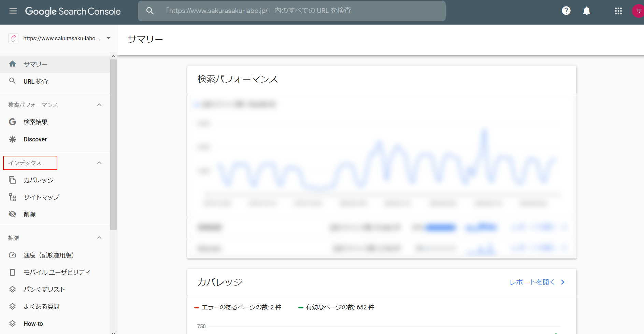
Task: Click the layers icon beside パンくずリスト
Action: tap(13, 289)
